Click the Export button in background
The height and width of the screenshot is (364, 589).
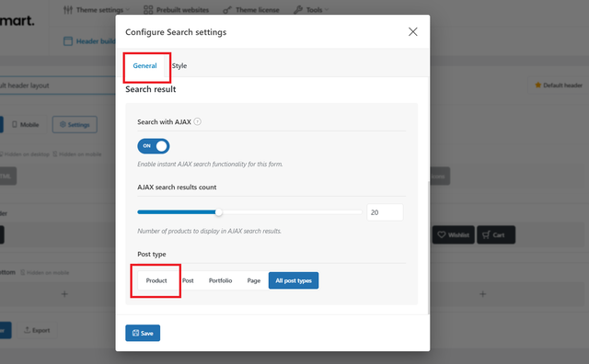[37, 330]
